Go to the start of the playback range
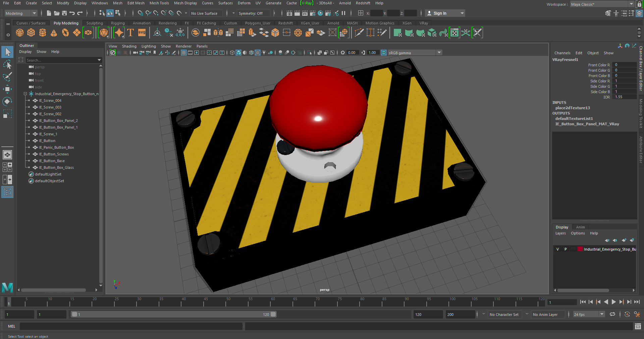This screenshot has width=644, height=339. [583, 302]
